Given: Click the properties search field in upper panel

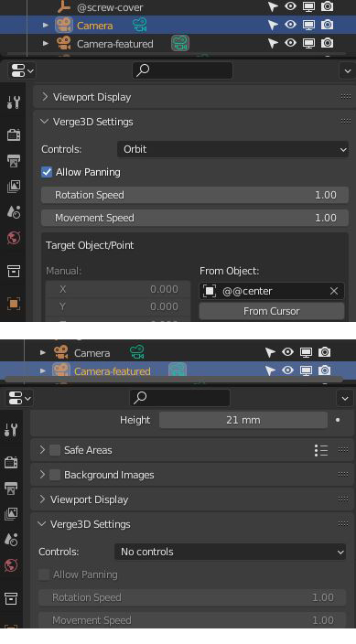Looking at the screenshot, I should 182,70.
